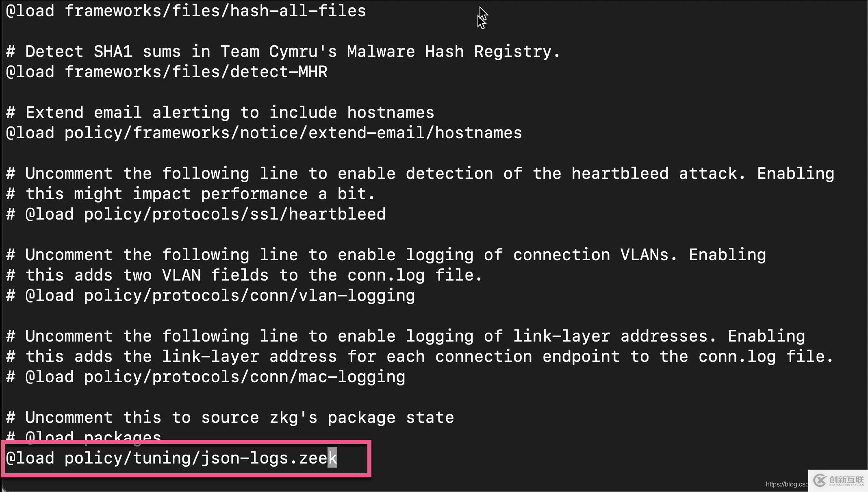
Task: Click the https://blog.csdn URL watermark text
Action: point(787,484)
